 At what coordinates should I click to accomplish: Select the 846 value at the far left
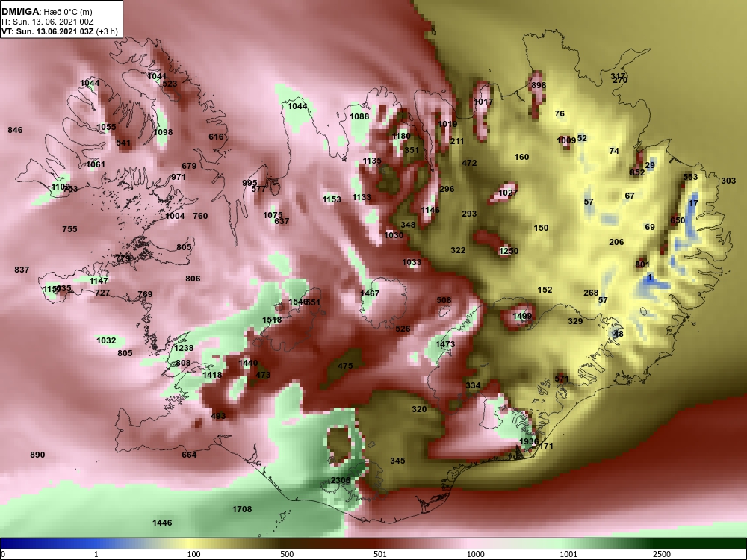(15, 130)
